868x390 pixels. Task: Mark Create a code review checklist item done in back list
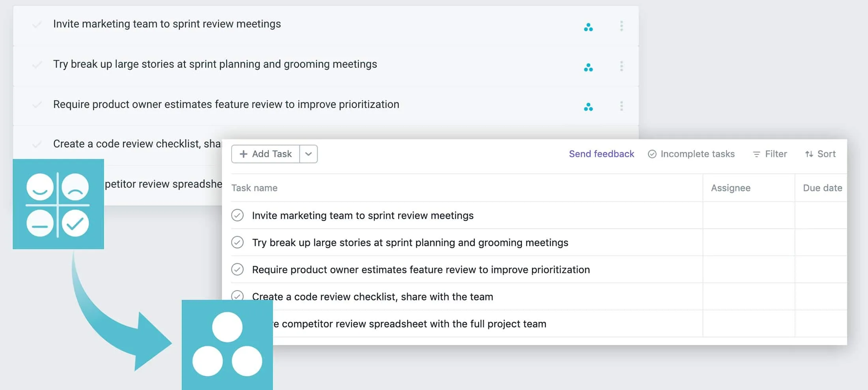coord(37,144)
